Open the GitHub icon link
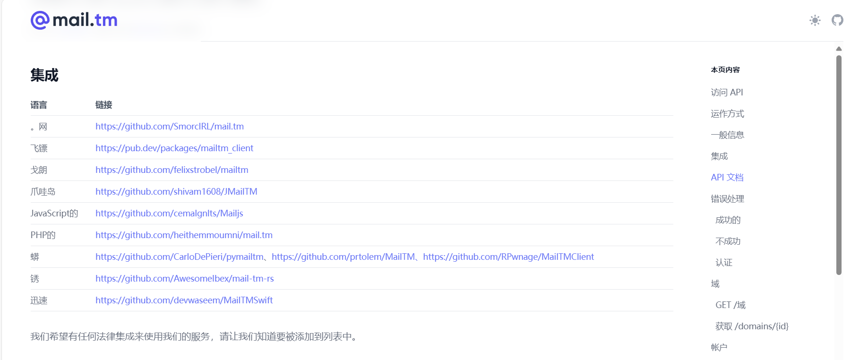 [837, 20]
